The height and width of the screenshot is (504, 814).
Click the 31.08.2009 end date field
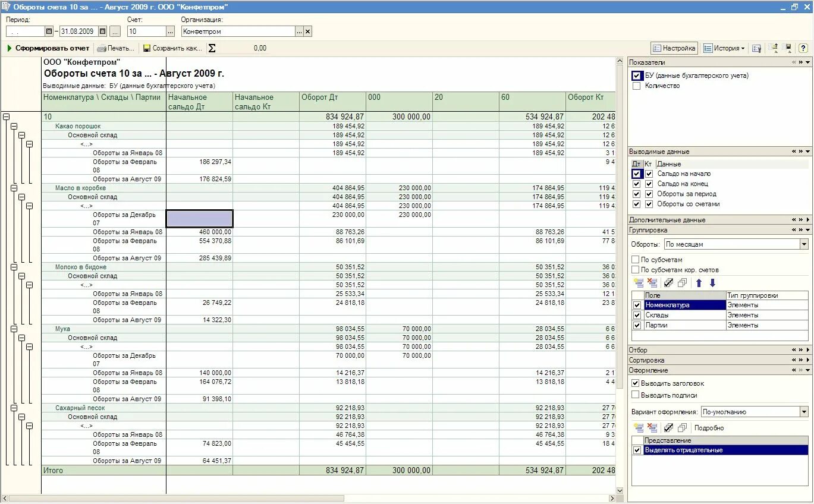click(x=78, y=31)
